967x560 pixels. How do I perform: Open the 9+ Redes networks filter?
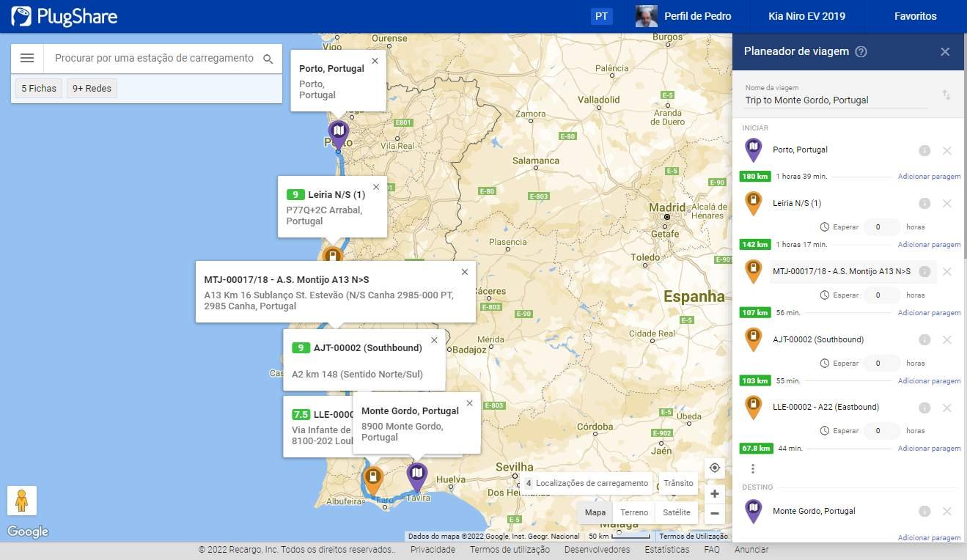(92, 89)
